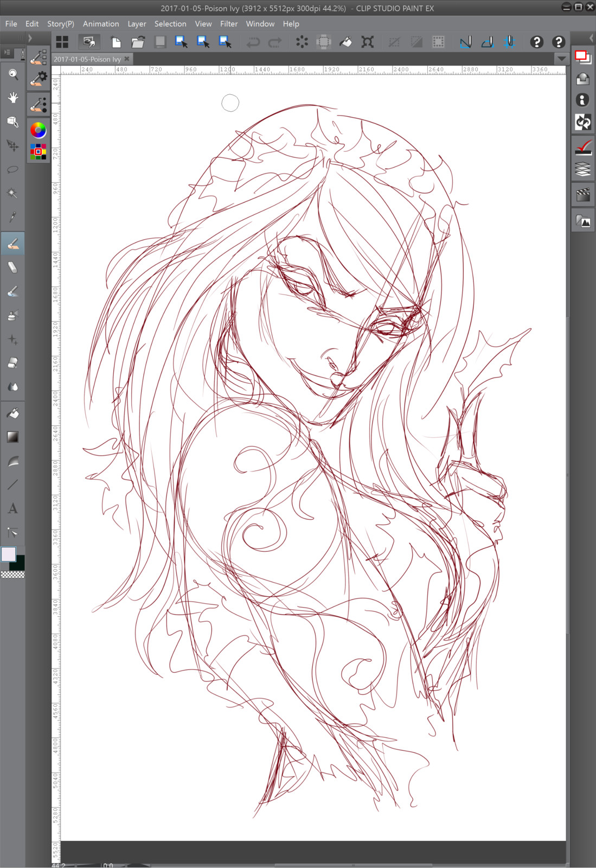
Task: Click the Invert selected area icon
Action: coord(416,42)
